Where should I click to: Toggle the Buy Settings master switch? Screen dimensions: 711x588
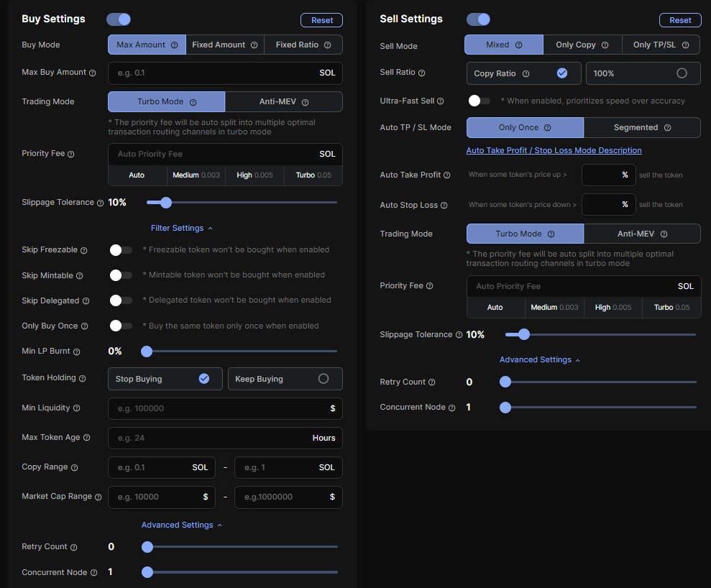(x=119, y=19)
